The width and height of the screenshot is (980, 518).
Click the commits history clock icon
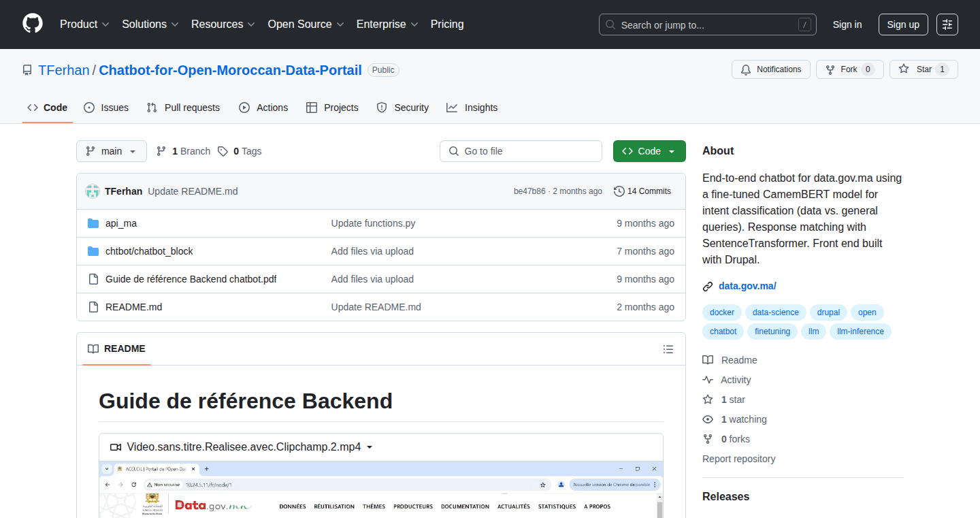[x=619, y=191]
